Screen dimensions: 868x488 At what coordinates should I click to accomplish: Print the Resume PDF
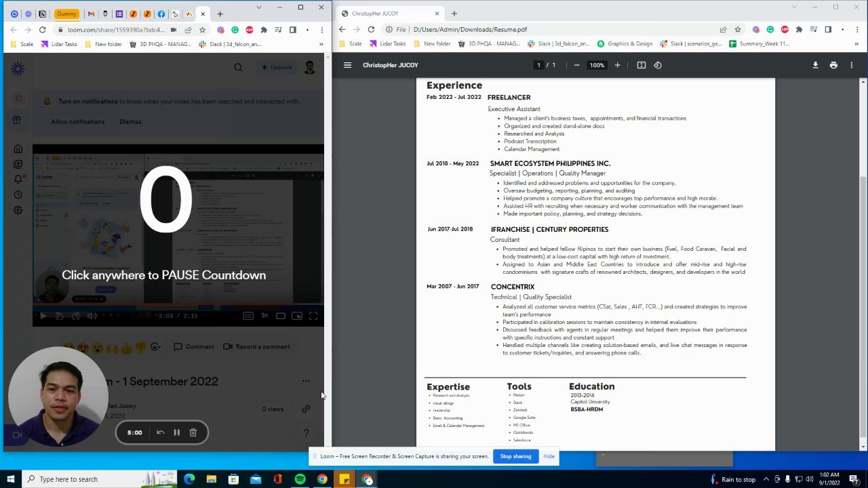tap(833, 65)
